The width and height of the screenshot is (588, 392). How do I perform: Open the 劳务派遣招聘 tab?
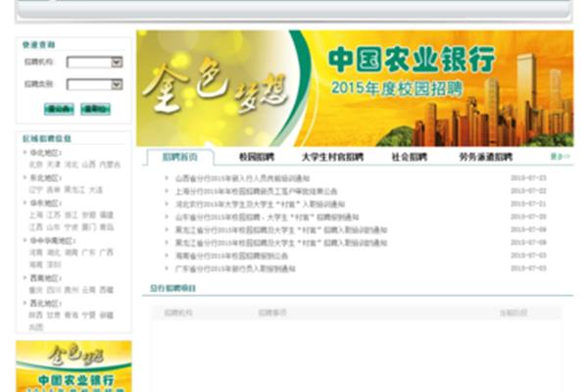point(486,157)
